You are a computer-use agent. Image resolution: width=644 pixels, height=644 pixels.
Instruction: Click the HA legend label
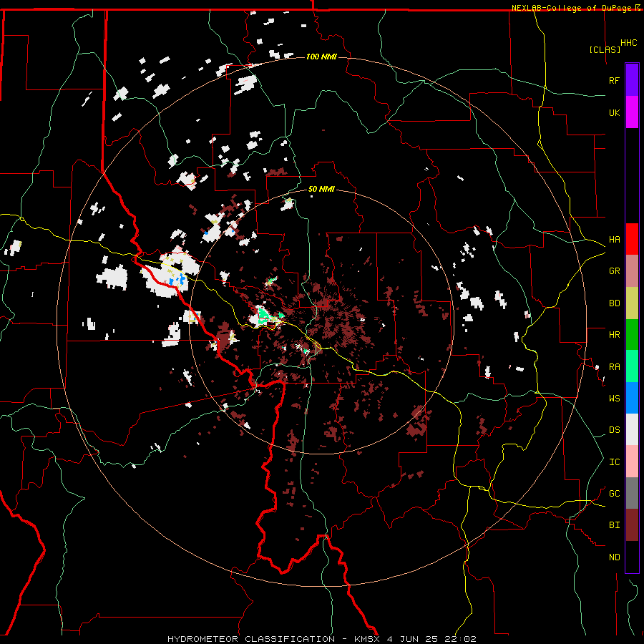point(614,239)
